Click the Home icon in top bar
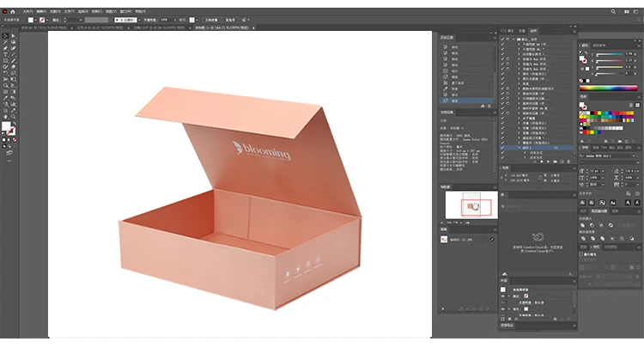644x360 pixels. pos(12,11)
